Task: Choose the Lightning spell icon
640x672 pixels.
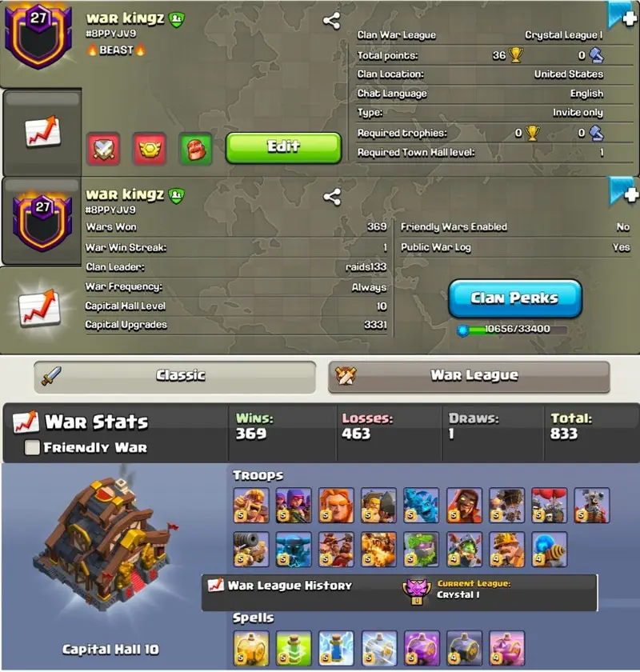Action: (336, 648)
